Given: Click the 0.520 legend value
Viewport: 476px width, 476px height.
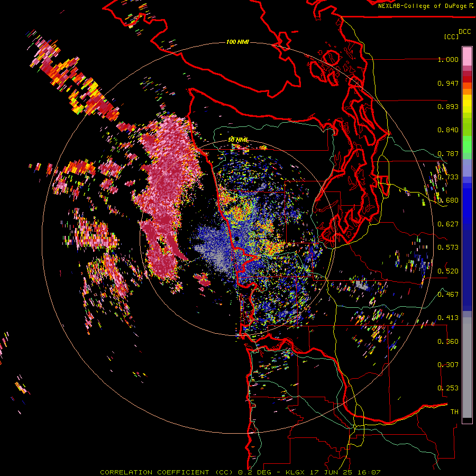Looking at the screenshot, I should pyautogui.click(x=448, y=271).
